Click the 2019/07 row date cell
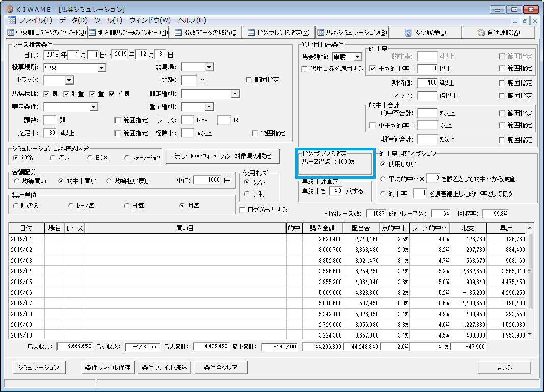The image size is (544, 392). pyautogui.click(x=26, y=303)
